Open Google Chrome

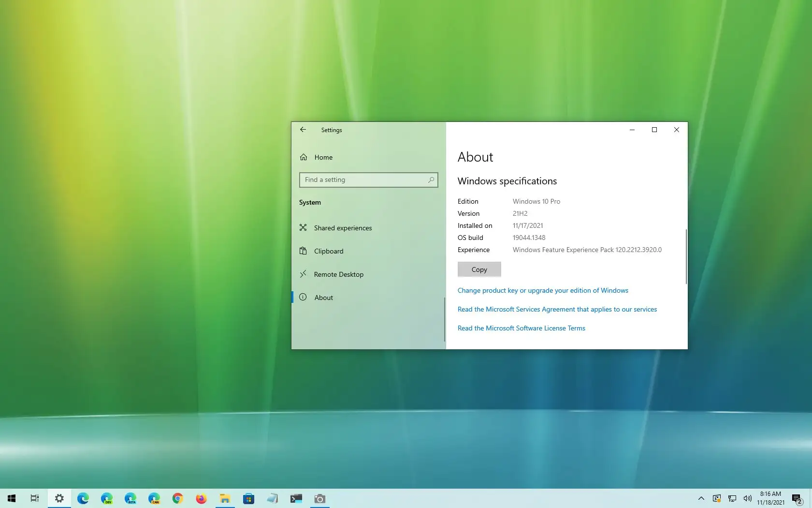178,498
